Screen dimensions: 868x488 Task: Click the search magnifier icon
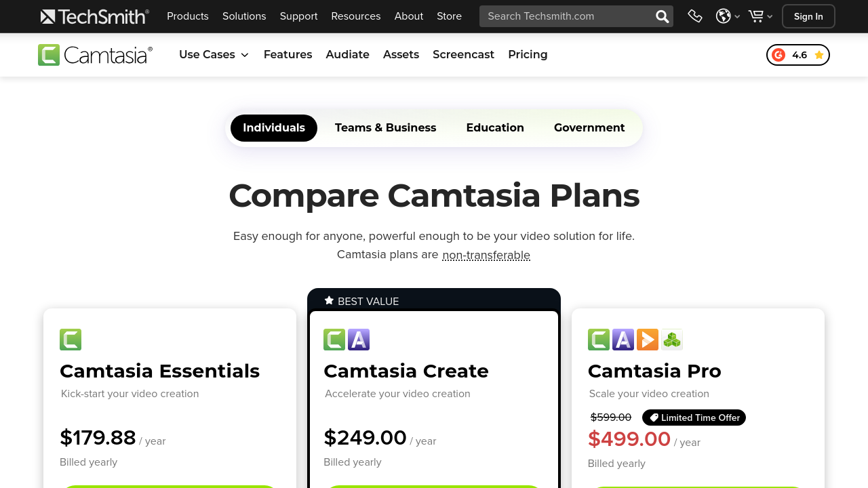pos(662,16)
